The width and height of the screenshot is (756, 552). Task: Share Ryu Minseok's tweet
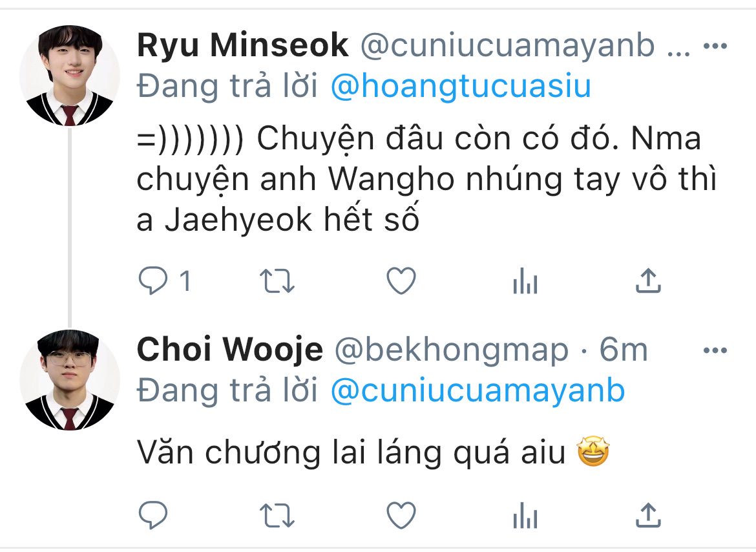coord(648,281)
